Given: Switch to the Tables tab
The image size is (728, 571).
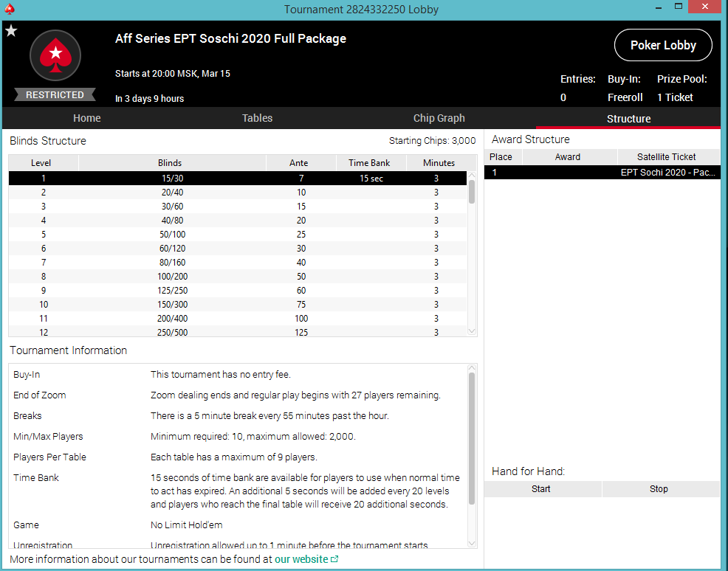Looking at the screenshot, I should click(x=257, y=118).
